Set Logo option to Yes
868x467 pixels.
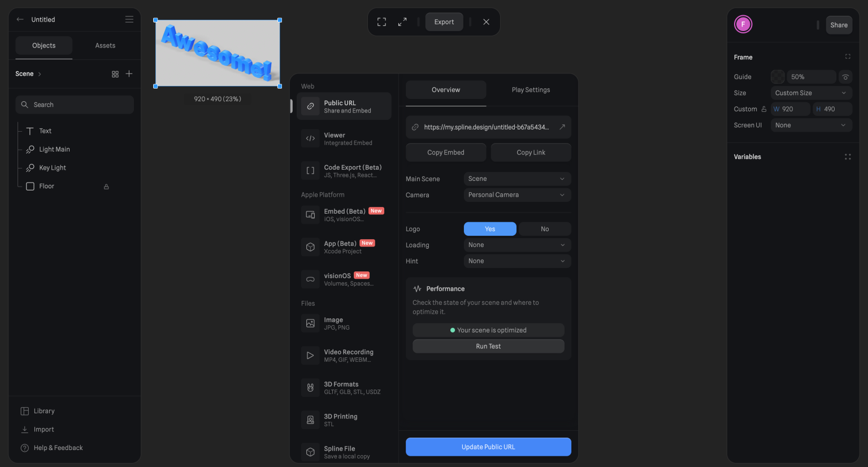(x=489, y=229)
